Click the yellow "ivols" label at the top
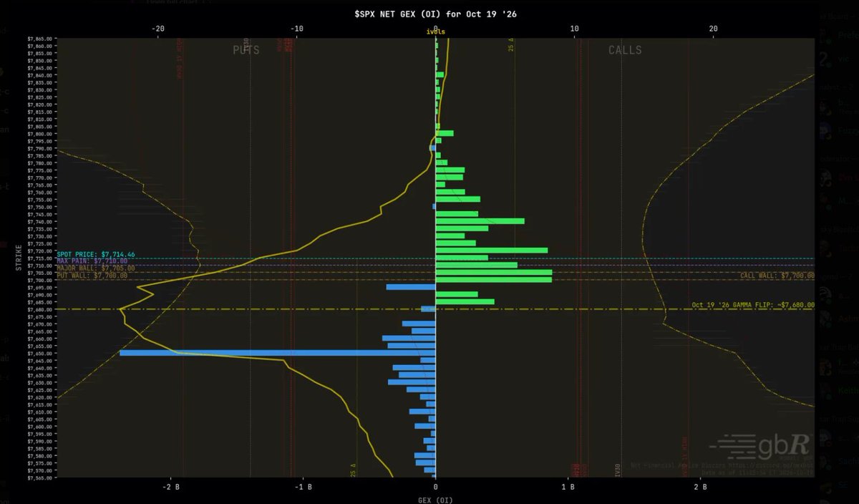This screenshot has width=859, height=504. coord(436,32)
